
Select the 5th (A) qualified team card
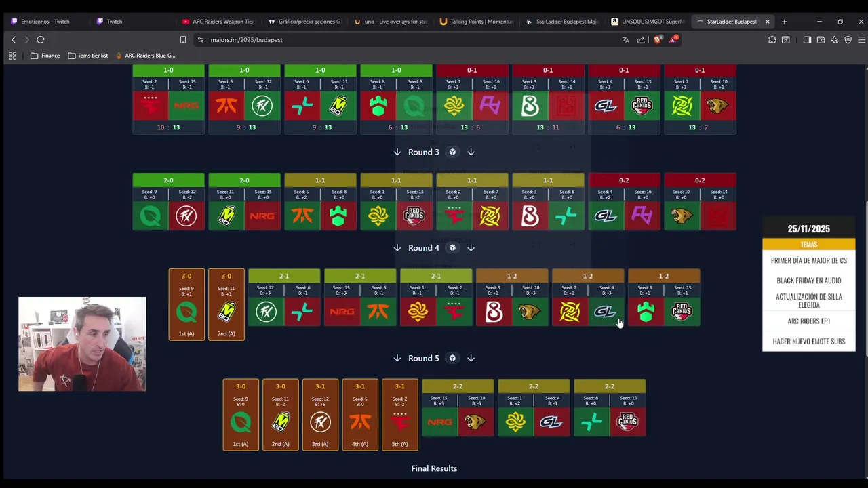point(400,415)
